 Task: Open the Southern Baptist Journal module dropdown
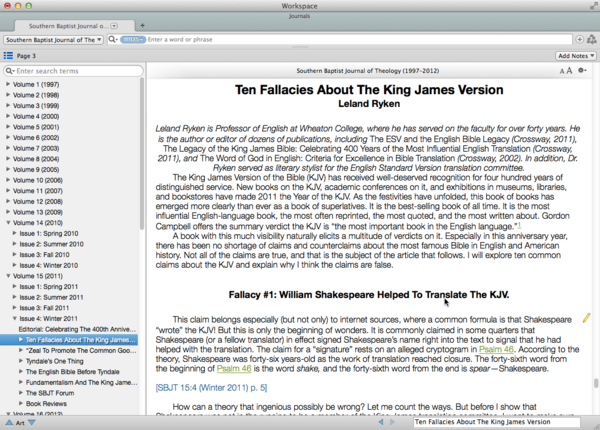[x=53, y=40]
